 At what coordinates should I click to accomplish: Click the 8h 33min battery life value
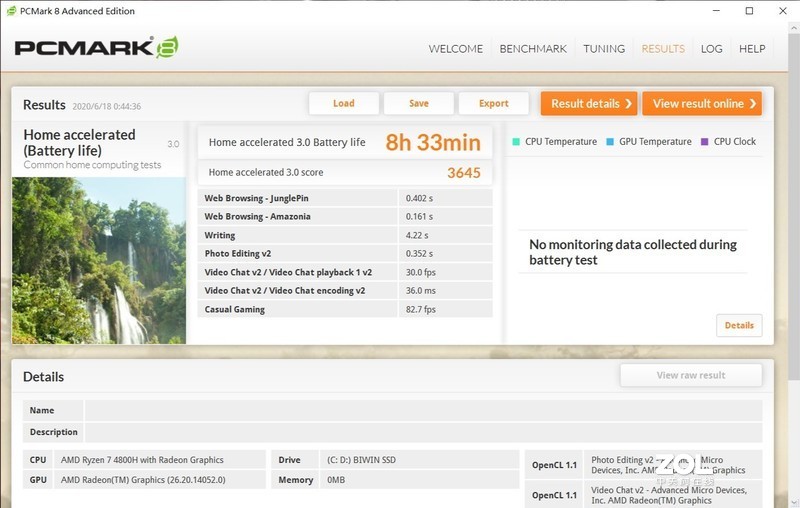pos(433,142)
